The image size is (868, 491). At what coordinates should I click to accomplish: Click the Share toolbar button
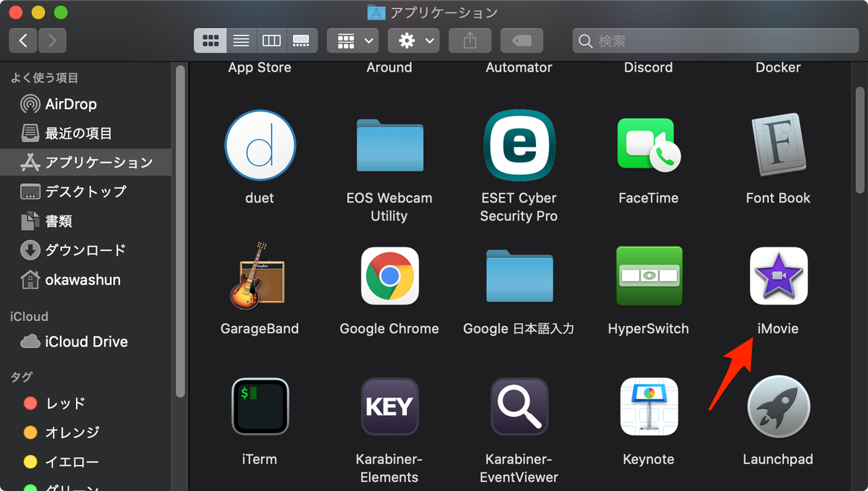click(x=470, y=40)
